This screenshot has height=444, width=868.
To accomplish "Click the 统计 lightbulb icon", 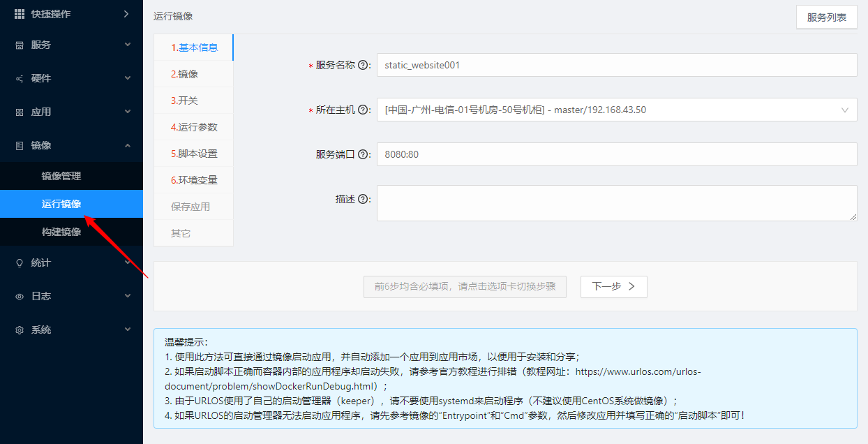I will click(x=20, y=263).
